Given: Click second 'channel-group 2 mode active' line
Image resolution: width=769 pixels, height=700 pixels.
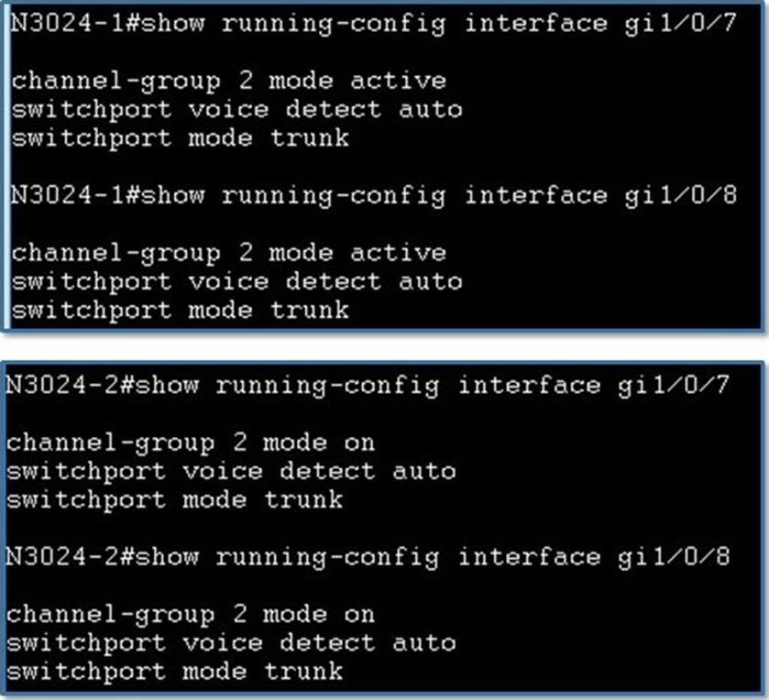Looking at the screenshot, I should (229, 254).
